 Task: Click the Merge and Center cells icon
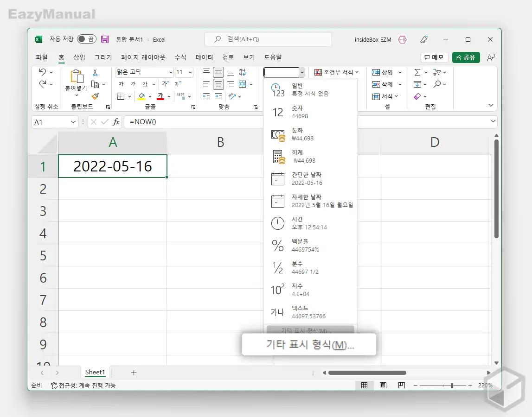coord(242,84)
